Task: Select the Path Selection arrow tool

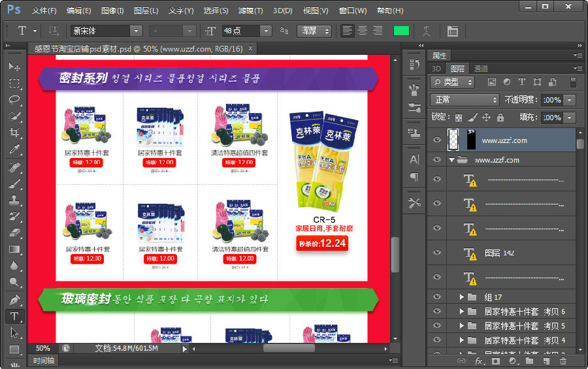Action: click(14, 333)
